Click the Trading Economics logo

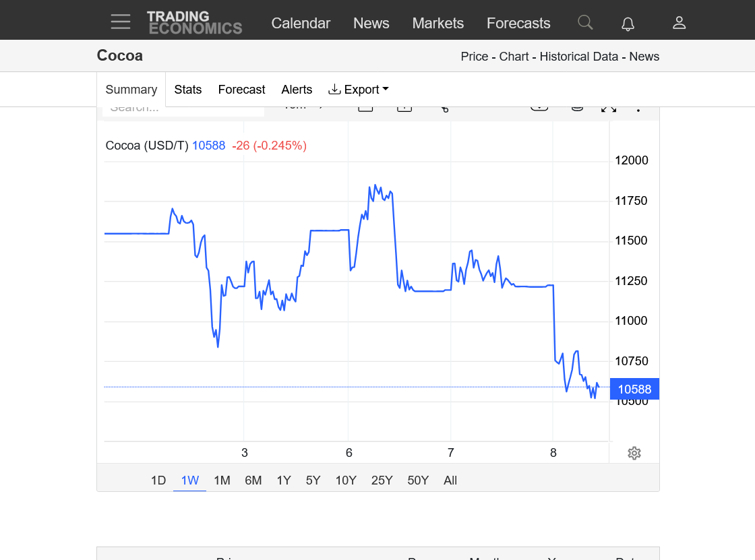194,22
